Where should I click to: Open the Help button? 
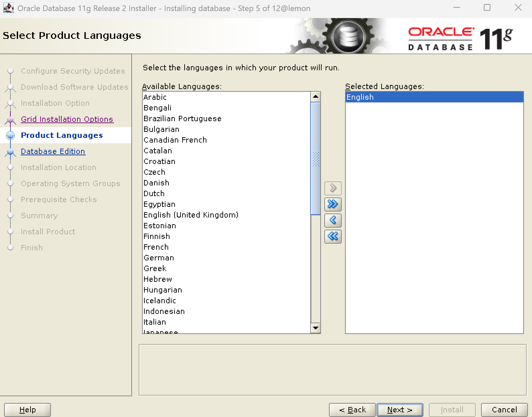[x=27, y=410]
